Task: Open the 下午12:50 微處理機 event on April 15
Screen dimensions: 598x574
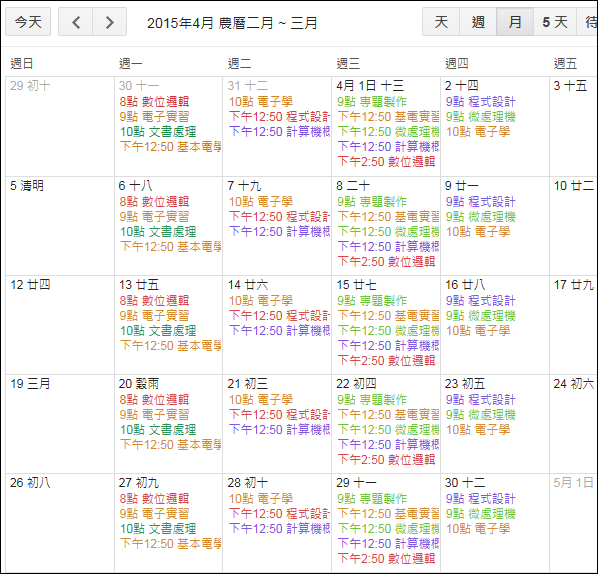Action: [x=388, y=331]
